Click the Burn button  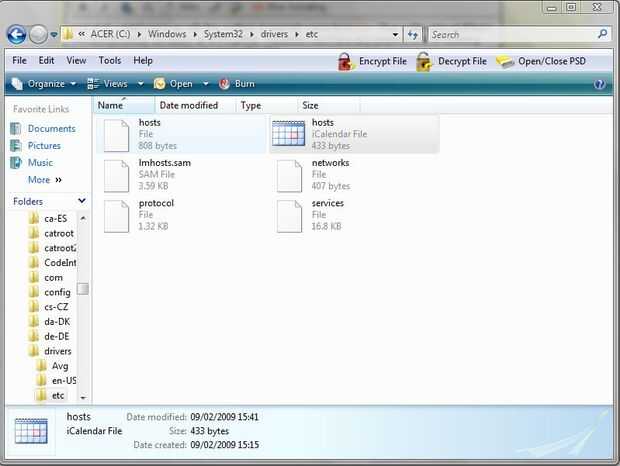click(237, 84)
